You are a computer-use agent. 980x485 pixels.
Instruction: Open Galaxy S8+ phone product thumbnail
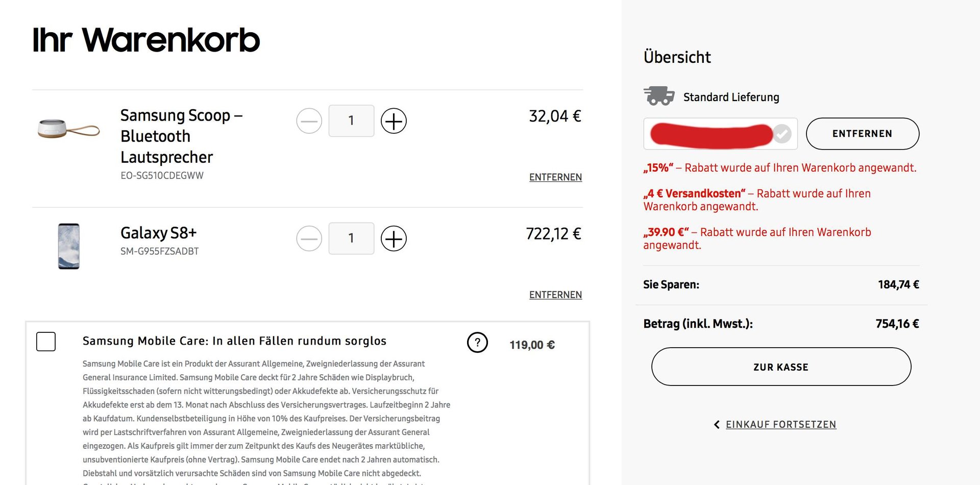coord(69,246)
